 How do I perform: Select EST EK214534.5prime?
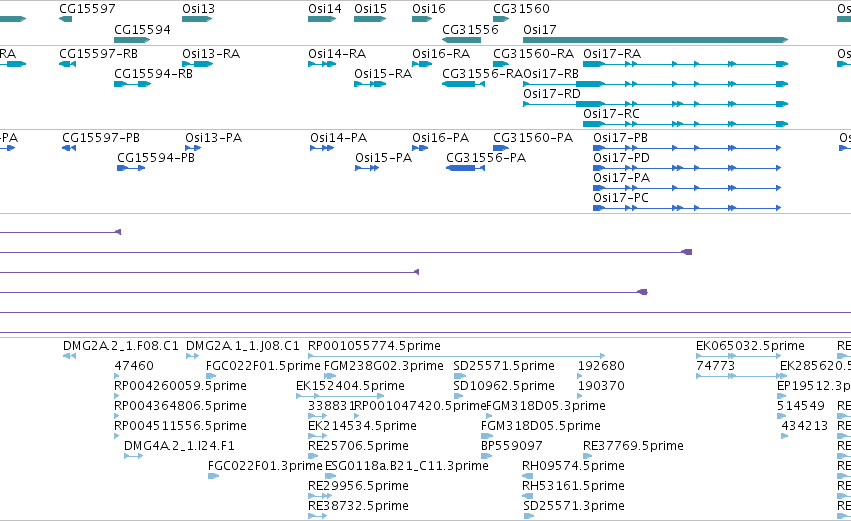click(362, 427)
